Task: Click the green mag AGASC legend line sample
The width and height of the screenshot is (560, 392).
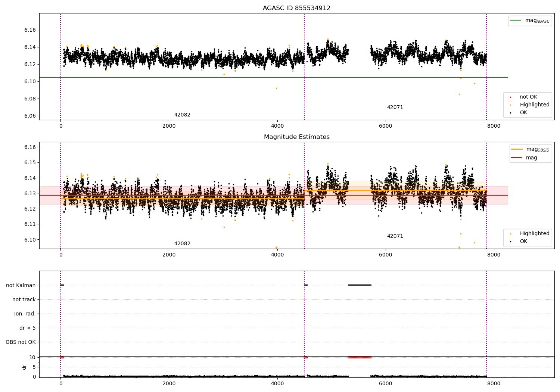Action: click(516, 21)
